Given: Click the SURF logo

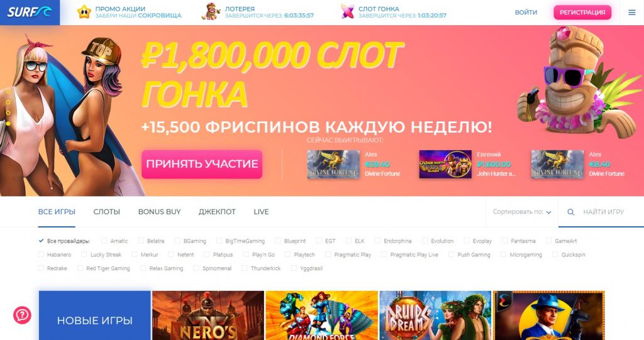Looking at the screenshot, I should pos(30,13).
